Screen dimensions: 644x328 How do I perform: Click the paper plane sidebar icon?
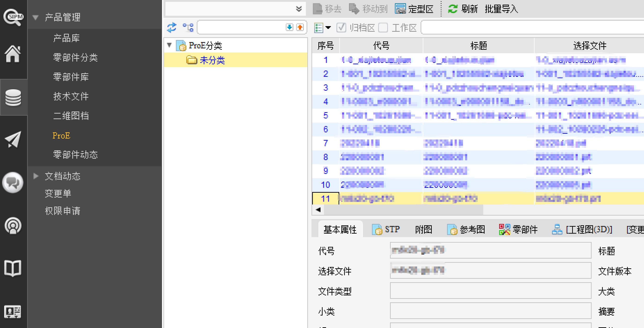(x=13, y=139)
